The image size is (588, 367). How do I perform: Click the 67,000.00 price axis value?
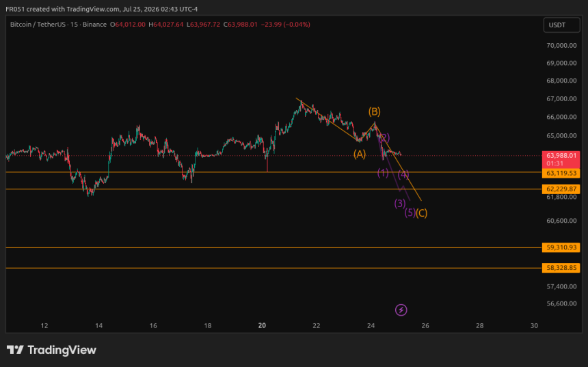coord(561,99)
